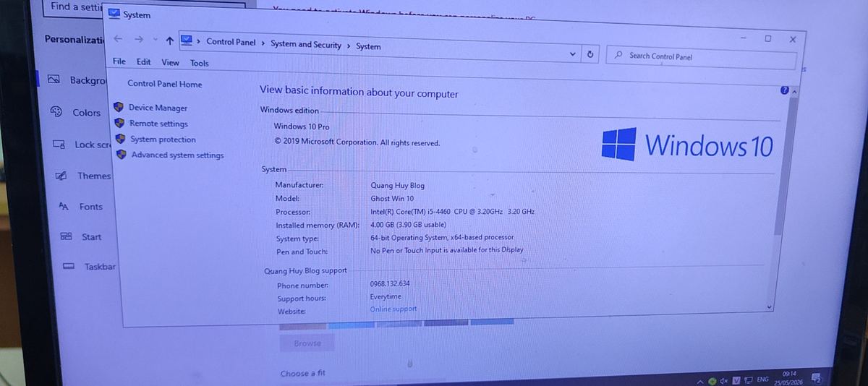This screenshot has height=386, width=868.
Task: Select System and Security in the breadcrumb
Action: 306,45
